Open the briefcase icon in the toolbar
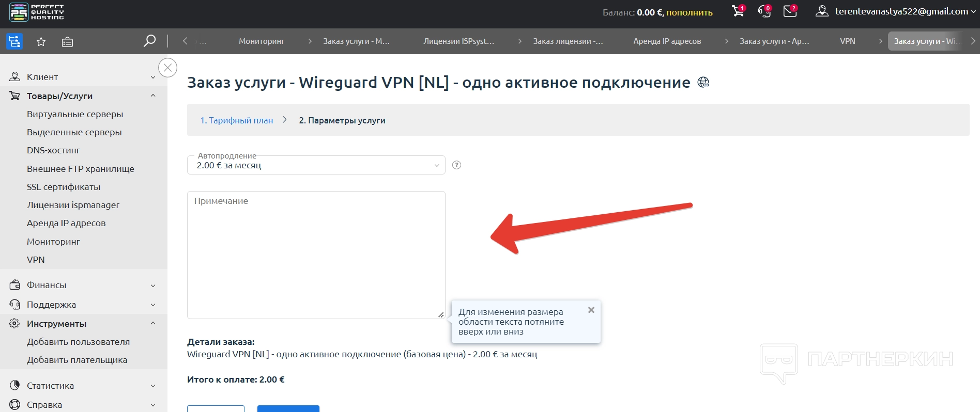This screenshot has width=980, height=412. point(67,42)
